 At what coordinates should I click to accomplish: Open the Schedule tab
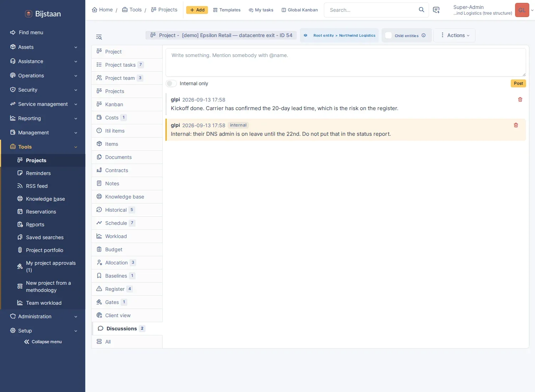click(127, 223)
